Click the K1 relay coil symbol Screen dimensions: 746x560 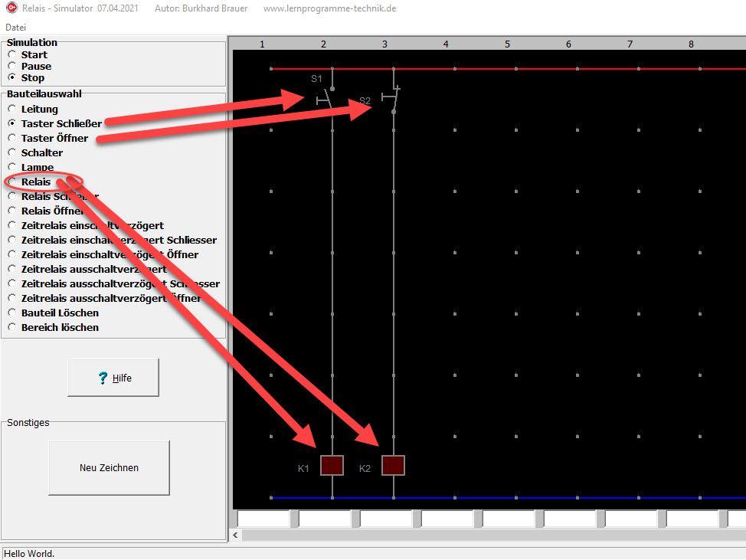332,465
